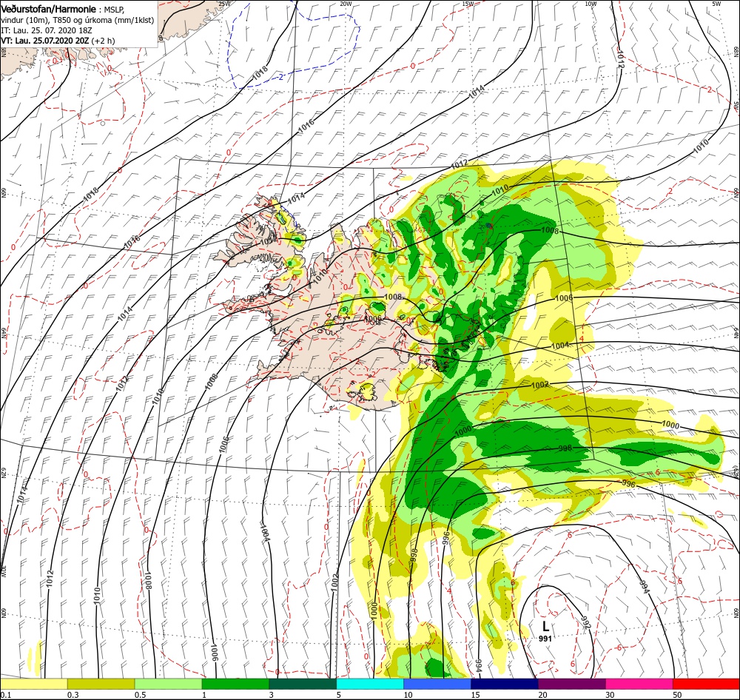Screen dimensions: 740x700
Task: Click the 5W longitude label
Action: (x=716, y=4)
